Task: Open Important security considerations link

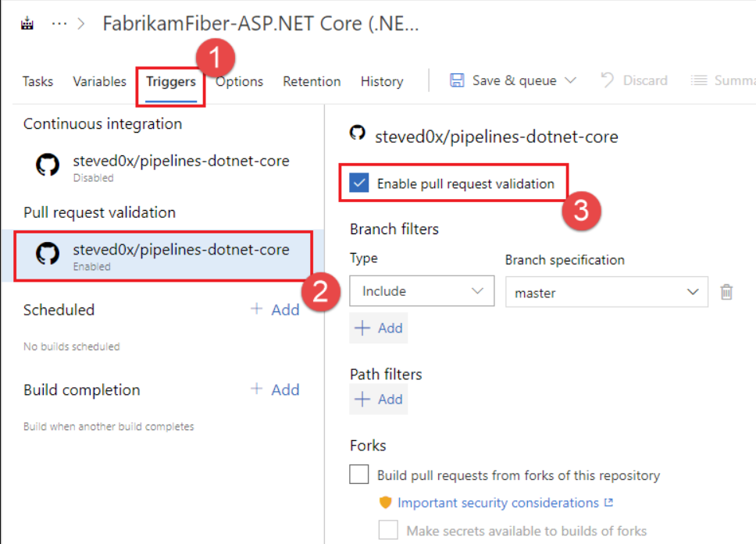Action: click(498, 503)
